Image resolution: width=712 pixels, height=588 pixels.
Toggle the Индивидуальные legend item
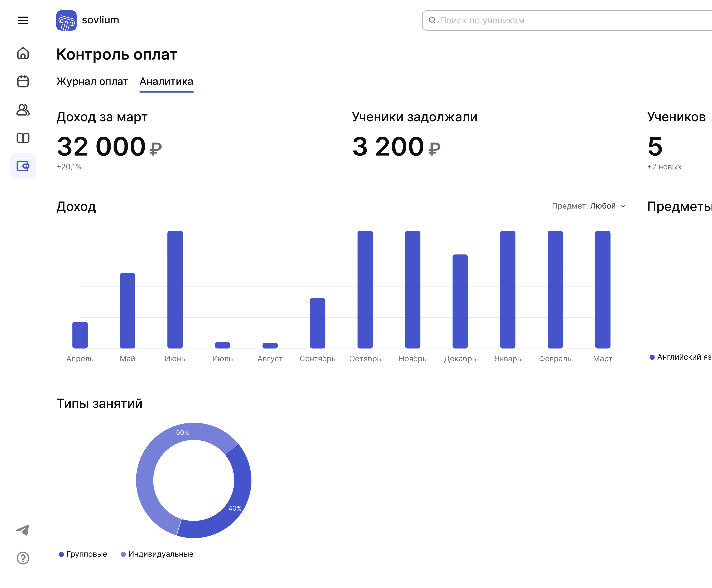click(x=157, y=554)
